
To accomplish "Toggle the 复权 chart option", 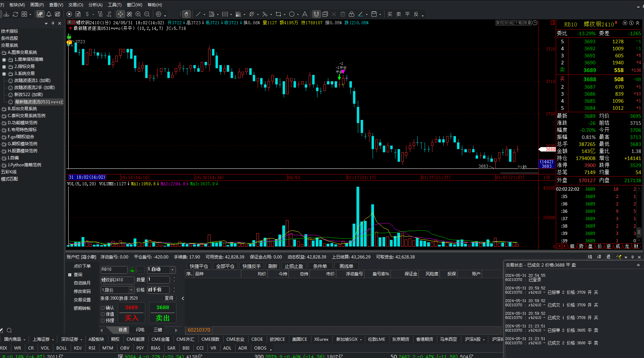I will click(x=500, y=23).
